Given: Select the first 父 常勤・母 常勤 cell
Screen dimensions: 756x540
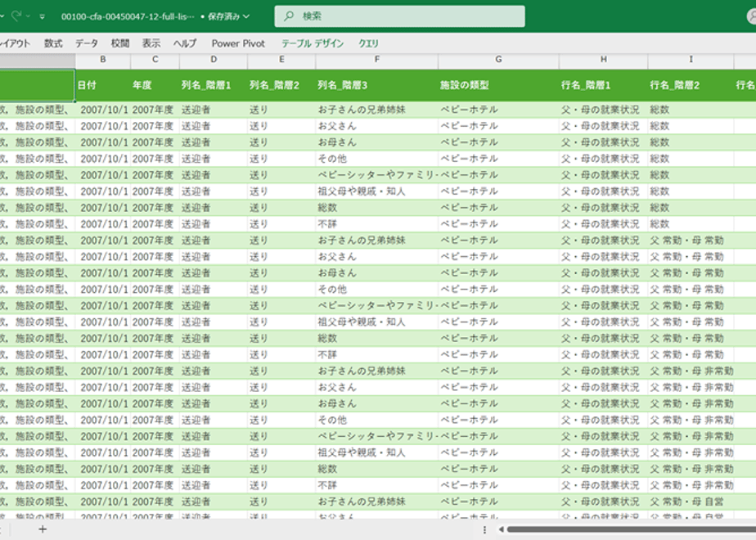Looking at the screenshot, I should 691,241.
